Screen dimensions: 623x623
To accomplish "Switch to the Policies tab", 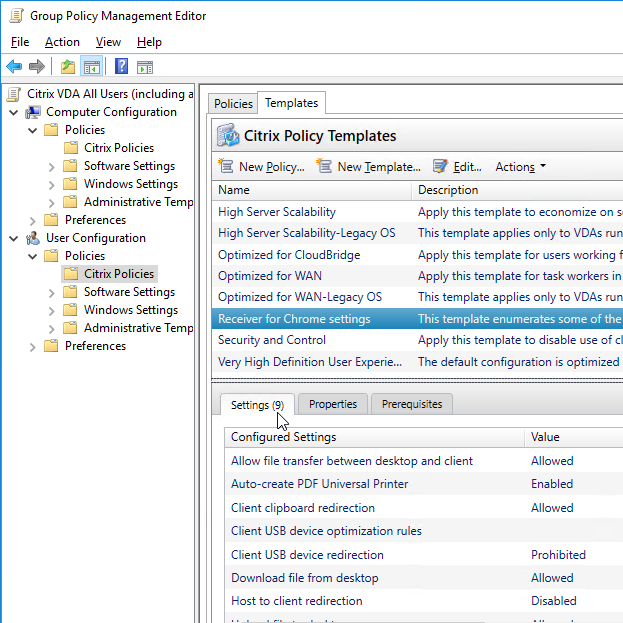I will pyautogui.click(x=233, y=104).
